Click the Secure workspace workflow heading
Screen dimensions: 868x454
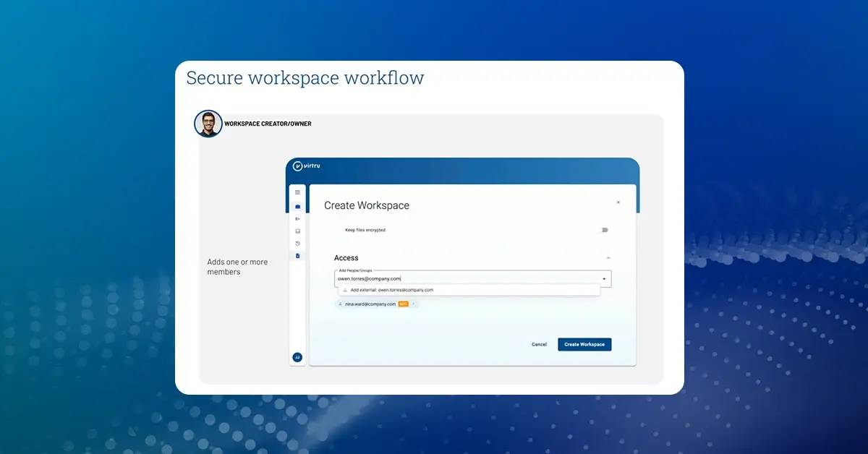(x=305, y=78)
